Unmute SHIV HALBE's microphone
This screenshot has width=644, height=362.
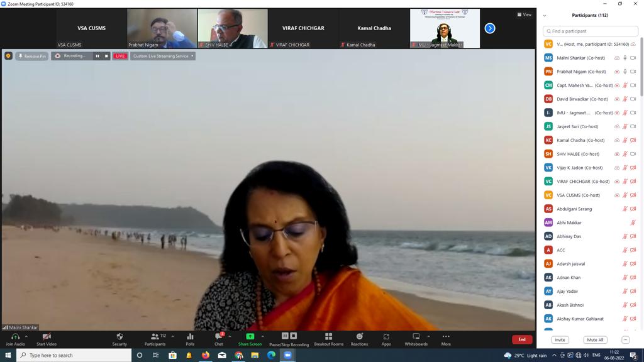click(x=625, y=154)
